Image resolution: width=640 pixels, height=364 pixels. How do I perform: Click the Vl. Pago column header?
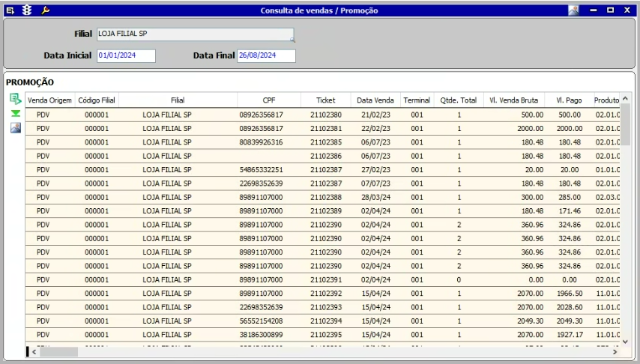click(x=569, y=100)
